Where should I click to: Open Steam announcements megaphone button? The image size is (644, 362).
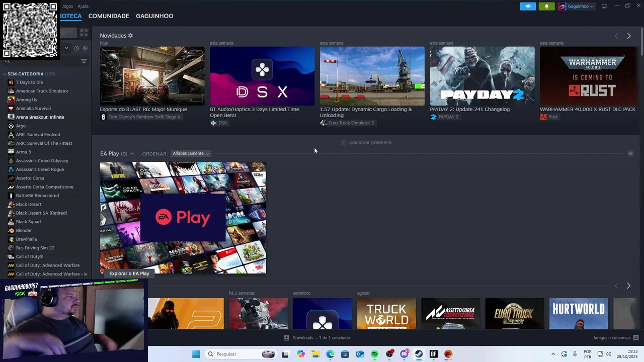click(x=528, y=7)
